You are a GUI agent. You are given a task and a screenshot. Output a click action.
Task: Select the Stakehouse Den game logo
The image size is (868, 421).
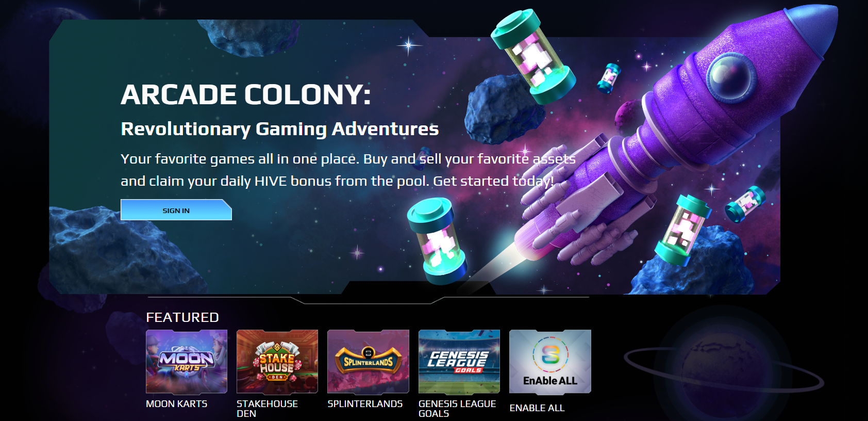277,362
